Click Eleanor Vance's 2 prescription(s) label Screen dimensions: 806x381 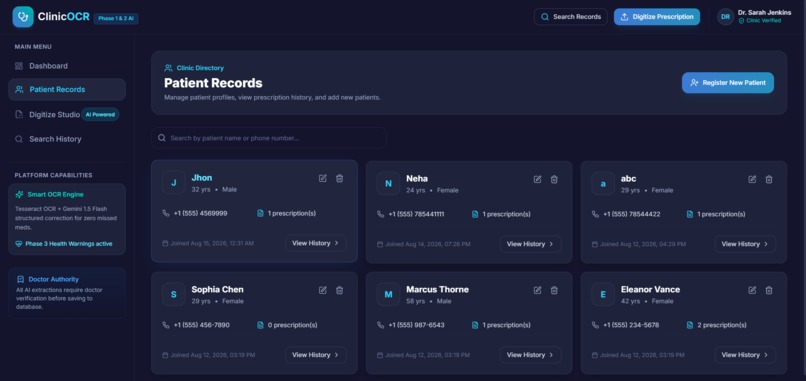click(722, 325)
